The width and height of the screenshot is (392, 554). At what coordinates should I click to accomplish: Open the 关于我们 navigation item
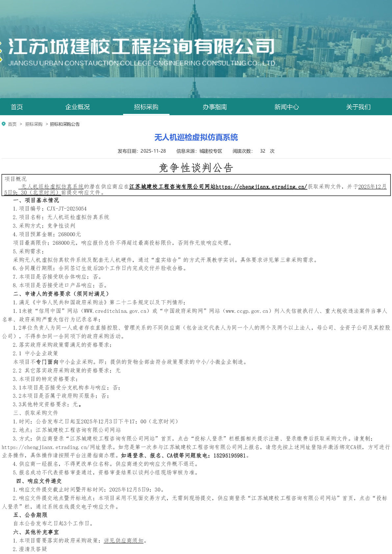358,107
